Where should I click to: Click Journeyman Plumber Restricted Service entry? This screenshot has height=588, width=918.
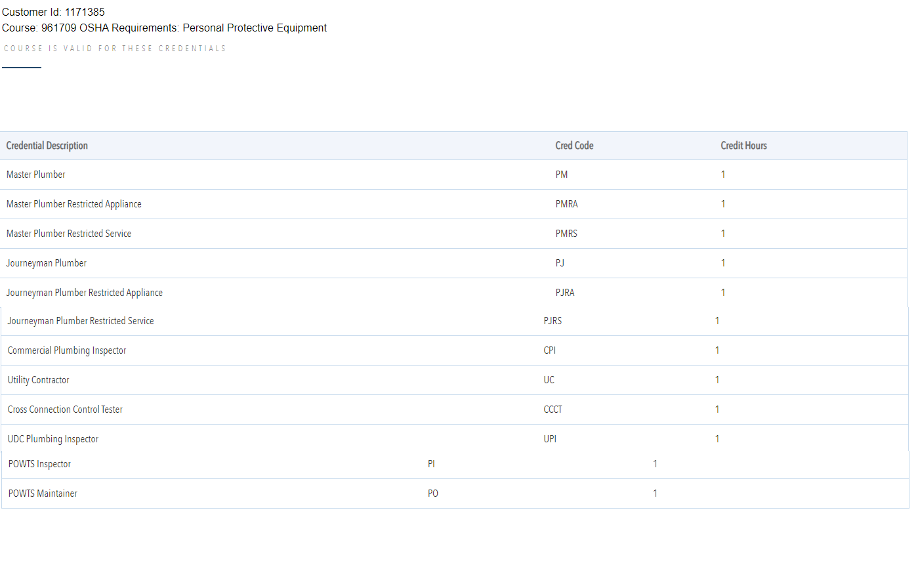click(81, 321)
